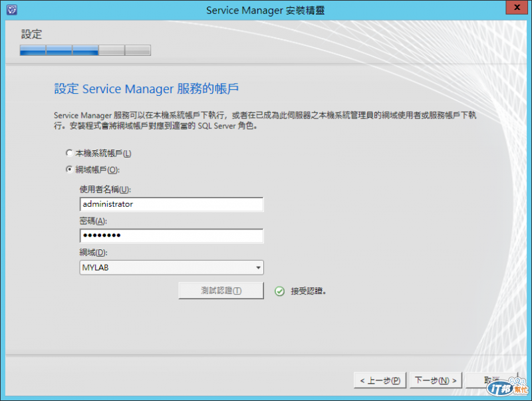Image resolution: width=532 pixels, height=401 pixels.
Task: Click the 測試認證(T) button
Action: pos(221,291)
